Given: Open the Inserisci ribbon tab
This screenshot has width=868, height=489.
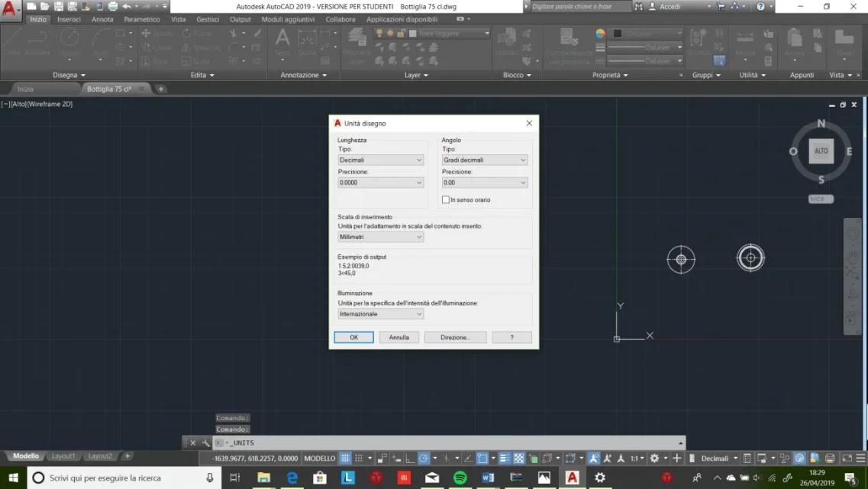Looking at the screenshot, I should point(69,19).
